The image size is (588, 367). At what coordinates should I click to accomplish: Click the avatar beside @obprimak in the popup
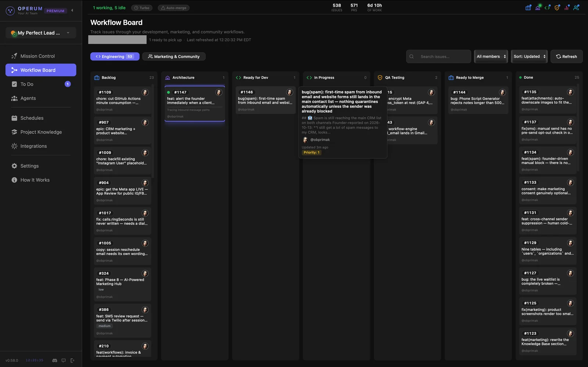coord(305,140)
